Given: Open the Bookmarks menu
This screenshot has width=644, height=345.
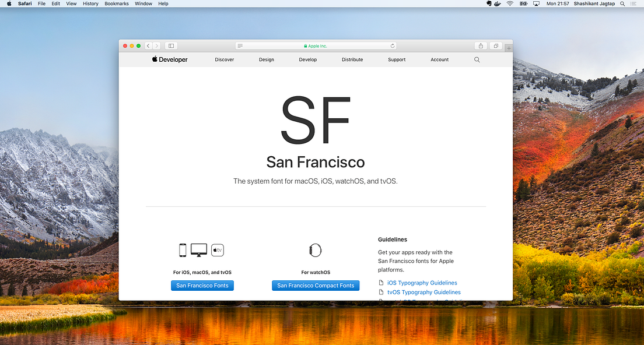Looking at the screenshot, I should point(116,3).
